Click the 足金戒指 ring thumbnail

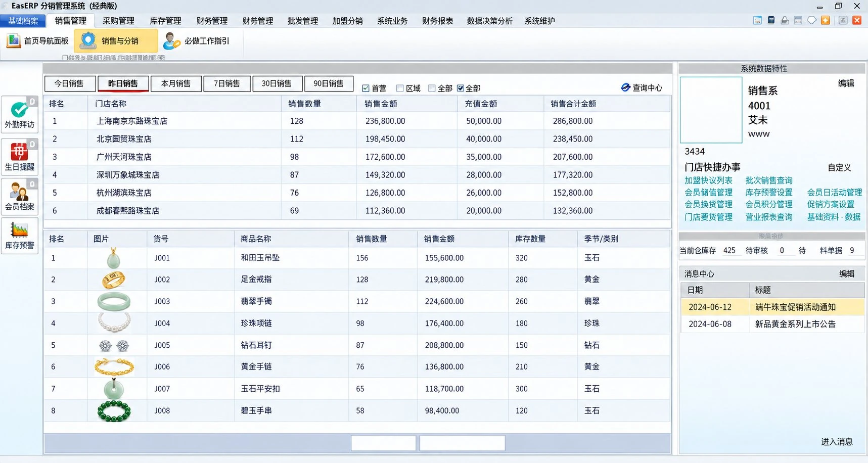(114, 280)
